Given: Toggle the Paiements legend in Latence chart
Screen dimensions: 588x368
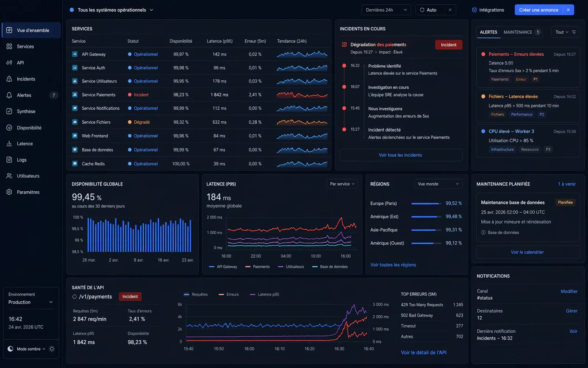Looking at the screenshot, I should click(257, 267).
